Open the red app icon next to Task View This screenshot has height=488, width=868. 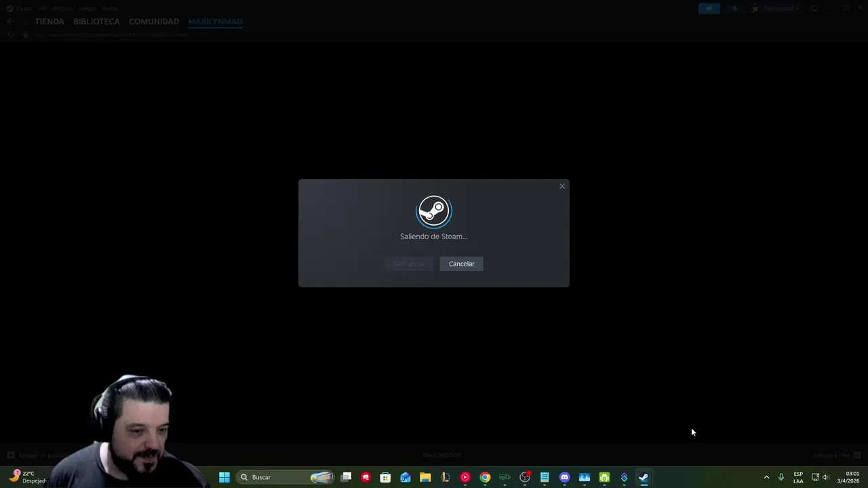pos(366,477)
